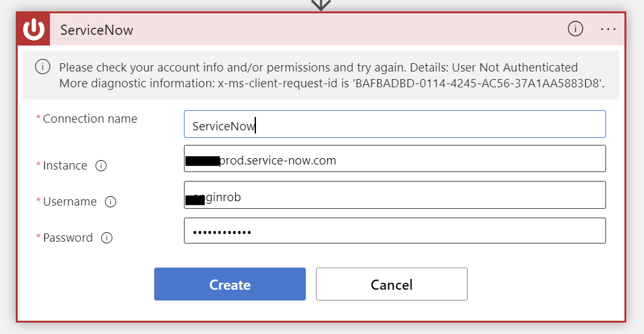Viewport: 644px width, 334px height.
Task: Click the Username field label
Action: point(70,202)
